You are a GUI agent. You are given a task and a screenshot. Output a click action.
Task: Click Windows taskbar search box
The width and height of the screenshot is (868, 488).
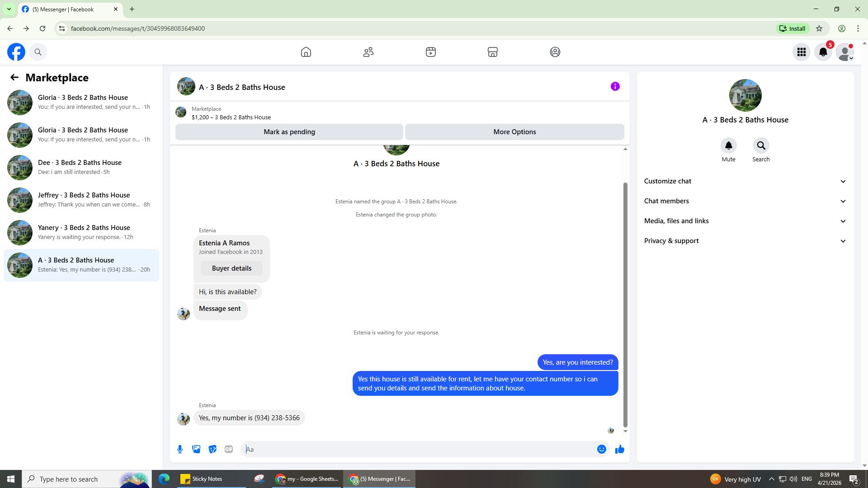[87, 479]
